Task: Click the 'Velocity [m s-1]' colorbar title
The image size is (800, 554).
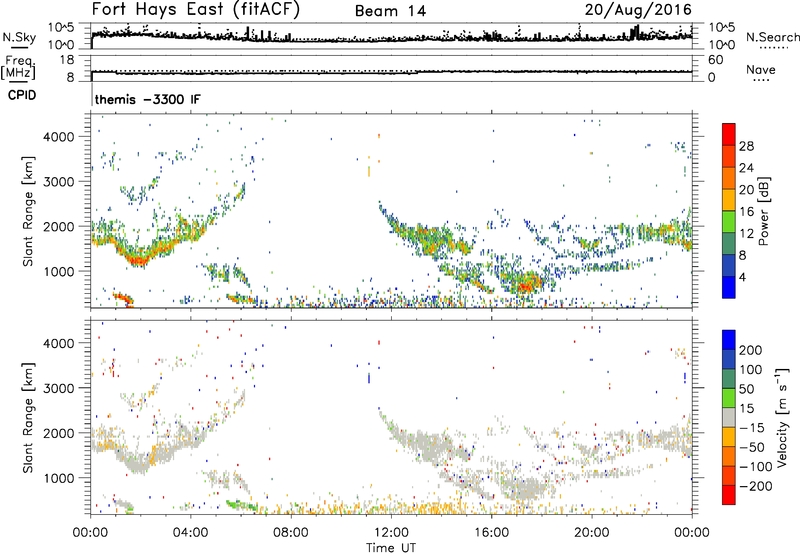Action: point(783,417)
